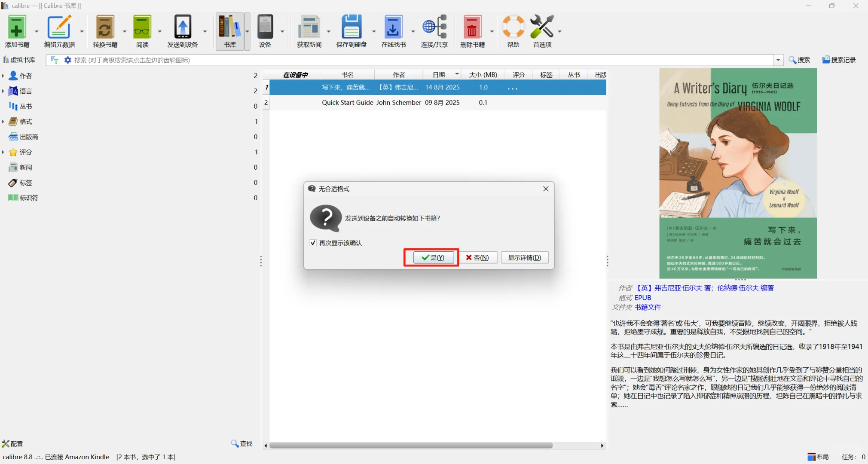Click the search input field
This screenshot has height=464, width=868.
click(x=423, y=60)
